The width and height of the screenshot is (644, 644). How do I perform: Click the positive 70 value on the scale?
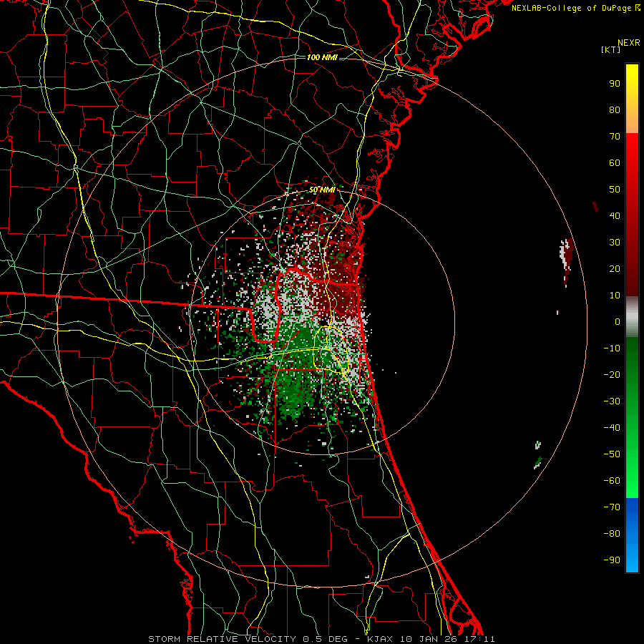pyautogui.click(x=615, y=137)
